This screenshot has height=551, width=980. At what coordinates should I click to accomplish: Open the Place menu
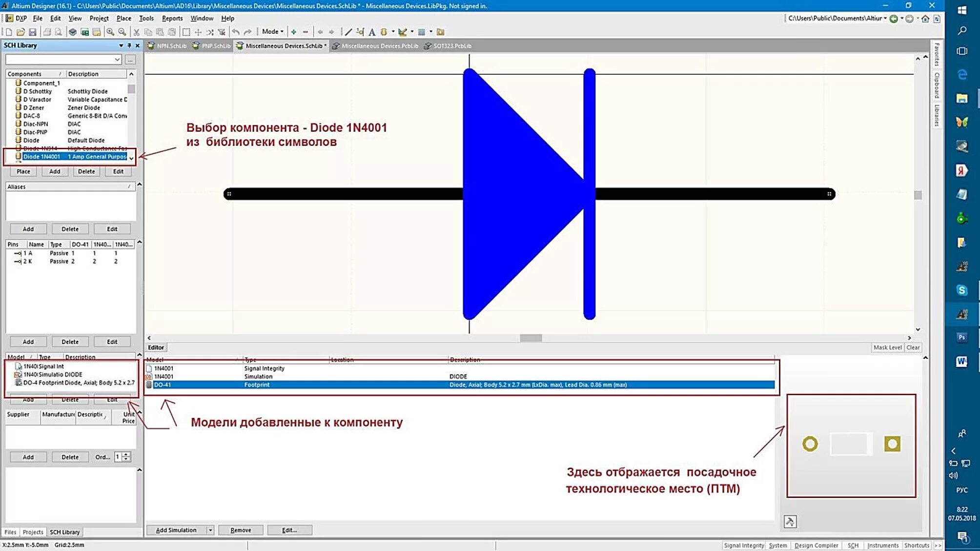point(123,19)
